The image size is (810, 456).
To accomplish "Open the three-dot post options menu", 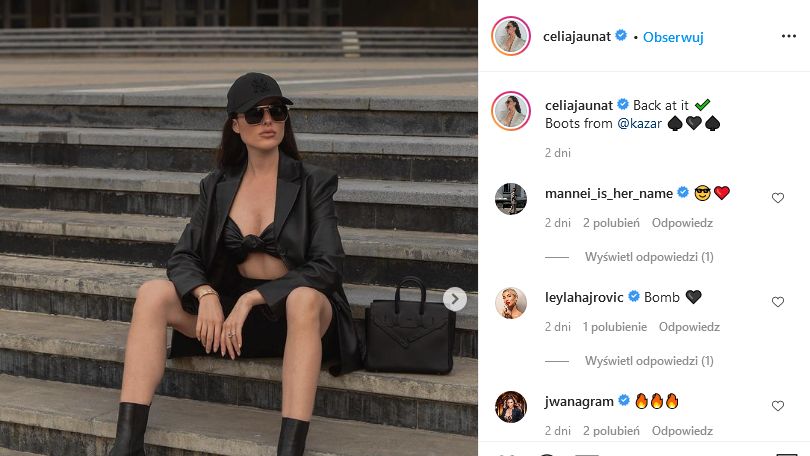I will tap(788, 36).
